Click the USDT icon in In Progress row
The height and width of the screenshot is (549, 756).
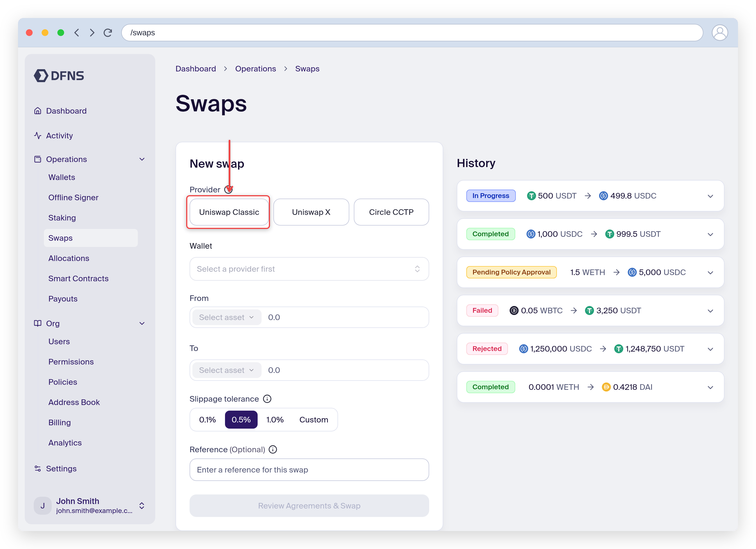pos(531,196)
